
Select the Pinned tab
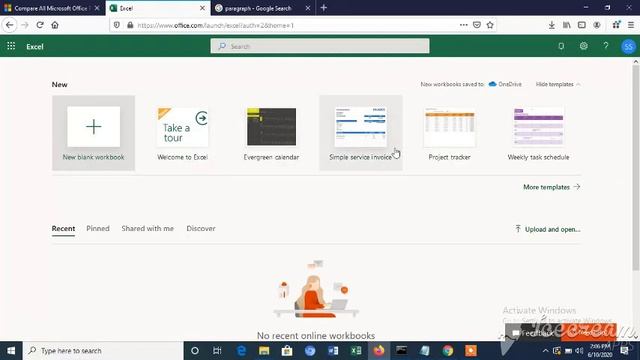98,229
